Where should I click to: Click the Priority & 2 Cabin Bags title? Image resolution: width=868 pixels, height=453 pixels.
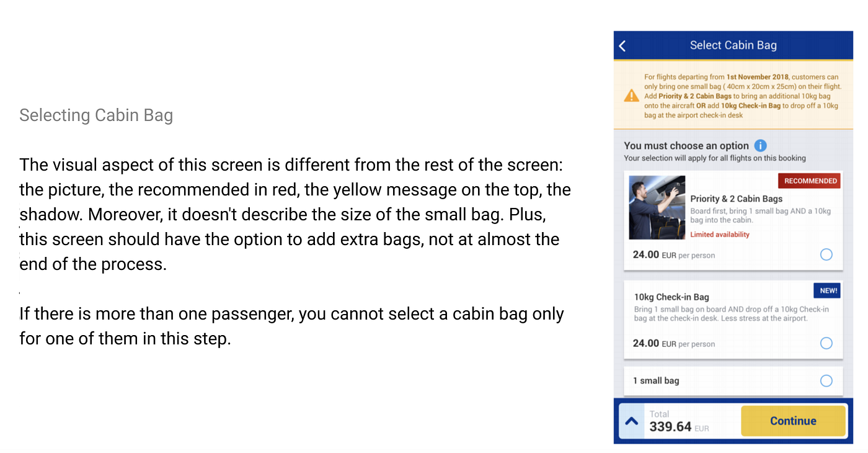(737, 199)
